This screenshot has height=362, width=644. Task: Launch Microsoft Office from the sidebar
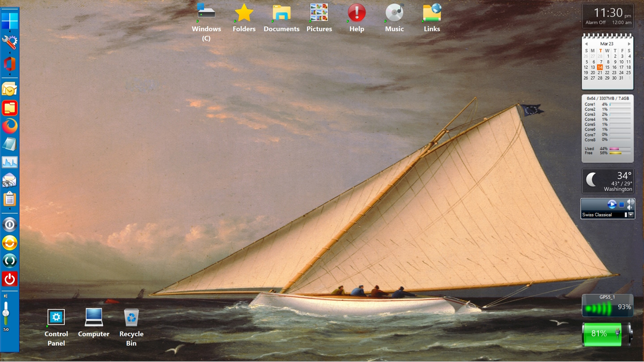click(x=9, y=64)
